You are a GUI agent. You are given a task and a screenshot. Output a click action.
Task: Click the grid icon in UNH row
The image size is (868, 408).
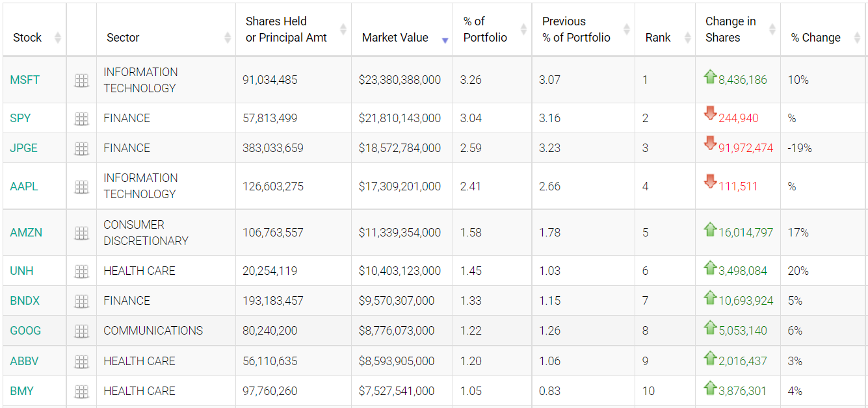[x=81, y=272]
